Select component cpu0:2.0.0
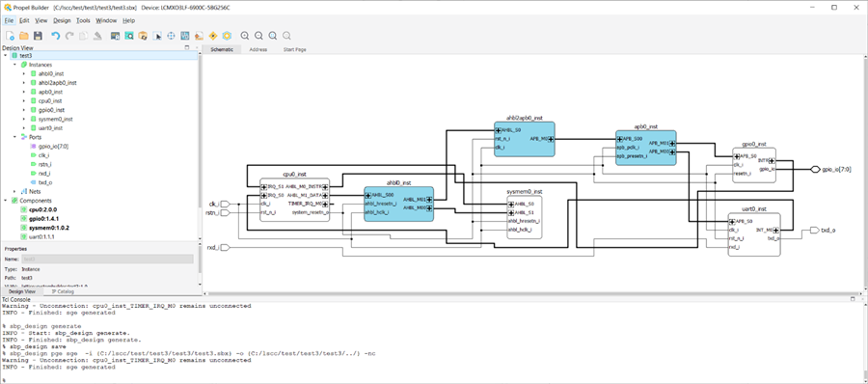 coord(42,209)
